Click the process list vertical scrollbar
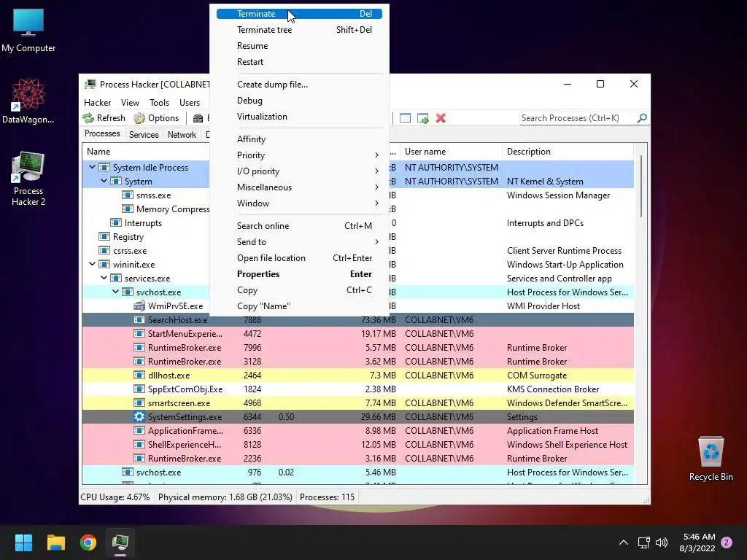The width and height of the screenshot is (747, 560). (x=641, y=186)
